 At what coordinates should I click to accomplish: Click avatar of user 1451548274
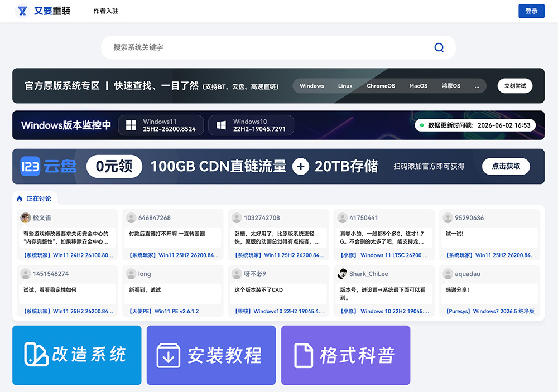click(x=26, y=274)
